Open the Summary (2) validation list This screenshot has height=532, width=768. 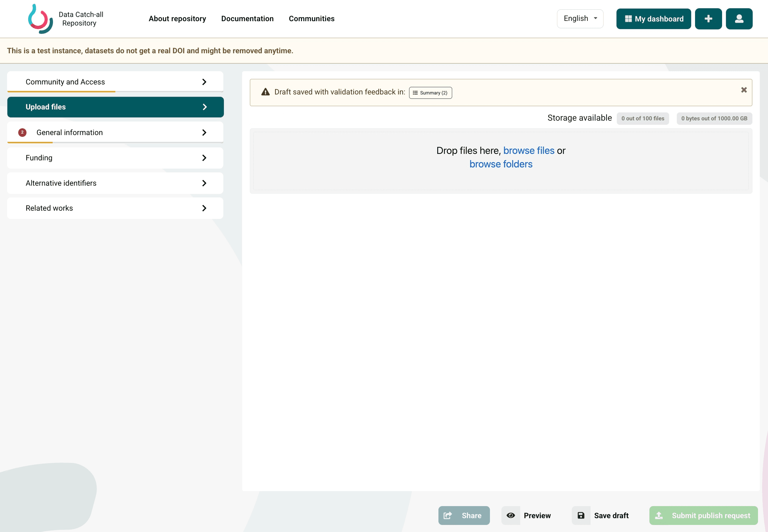coord(430,93)
